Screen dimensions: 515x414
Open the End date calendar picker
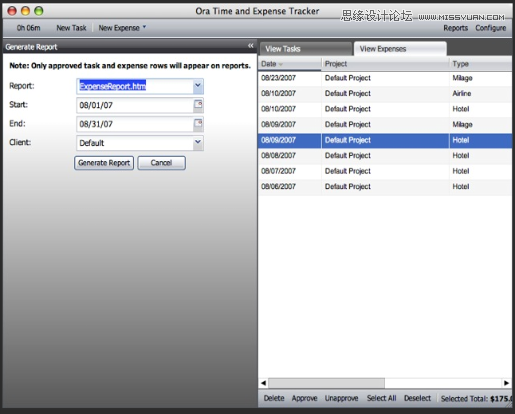(x=198, y=124)
